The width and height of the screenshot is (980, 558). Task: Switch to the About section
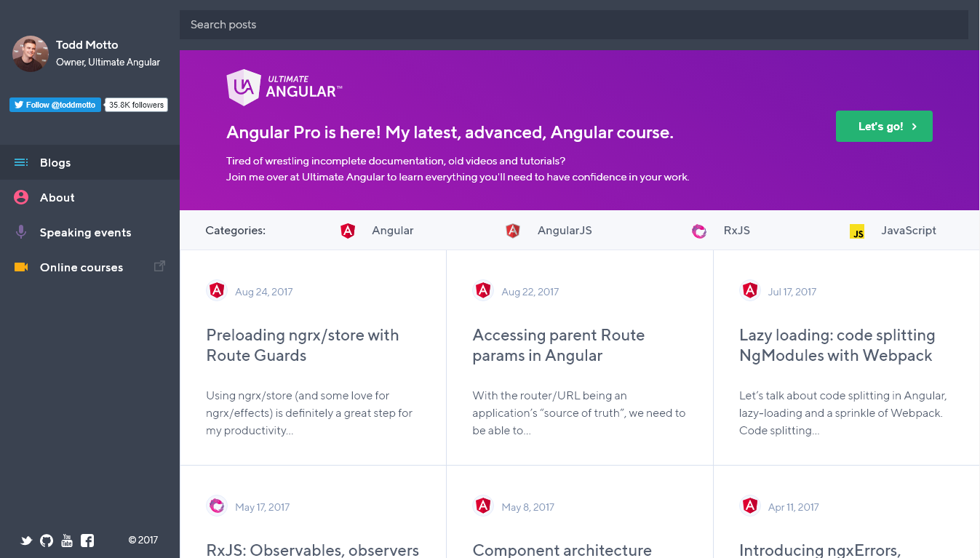coord(56,197)
